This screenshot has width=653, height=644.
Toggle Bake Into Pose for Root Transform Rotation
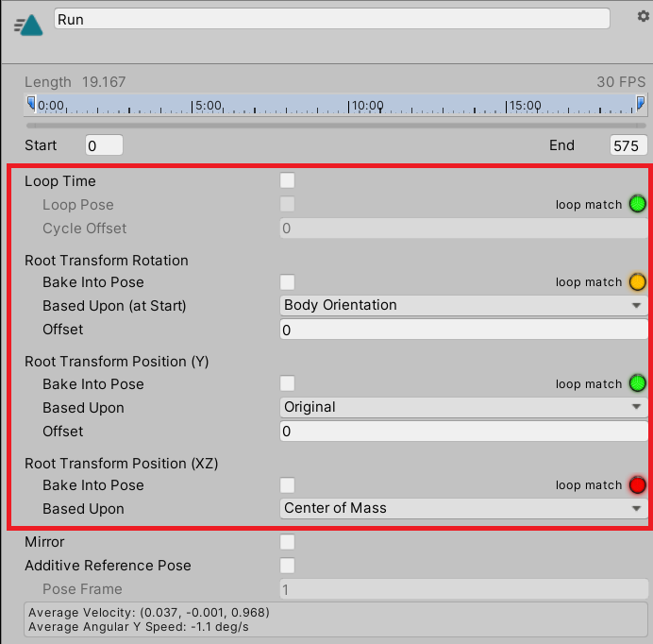coord(288,282)
